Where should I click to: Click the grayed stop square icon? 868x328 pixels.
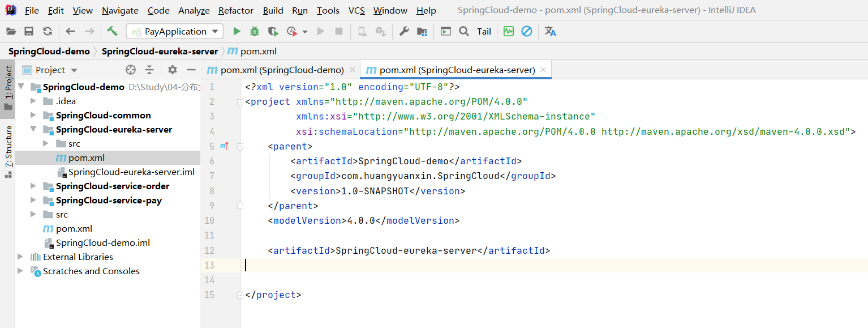point(339,32)
